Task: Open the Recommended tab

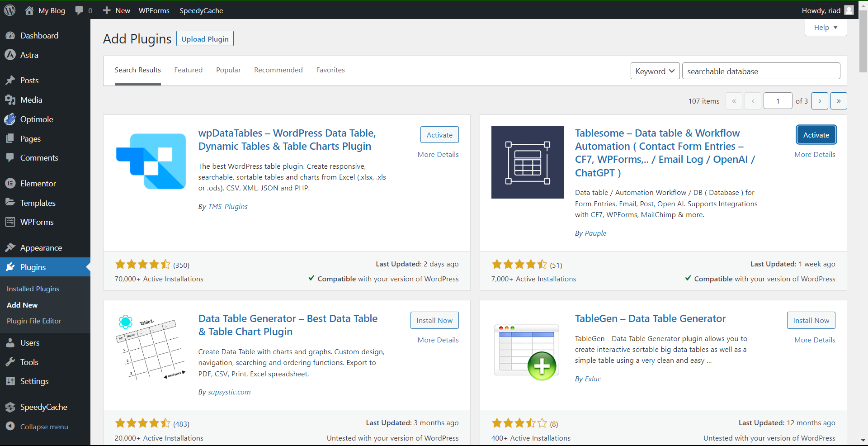Action: pos(278,70)
